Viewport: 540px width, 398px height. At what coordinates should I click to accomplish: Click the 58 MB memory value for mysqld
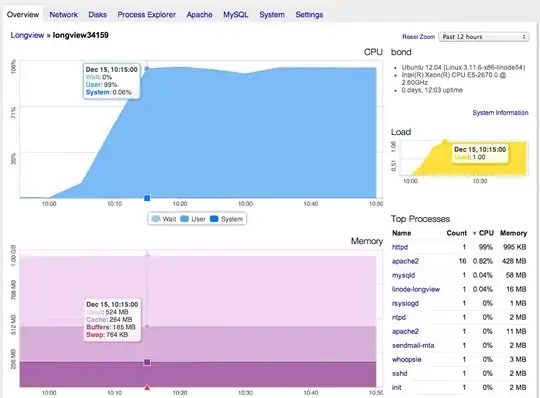(x=516, y=275)
